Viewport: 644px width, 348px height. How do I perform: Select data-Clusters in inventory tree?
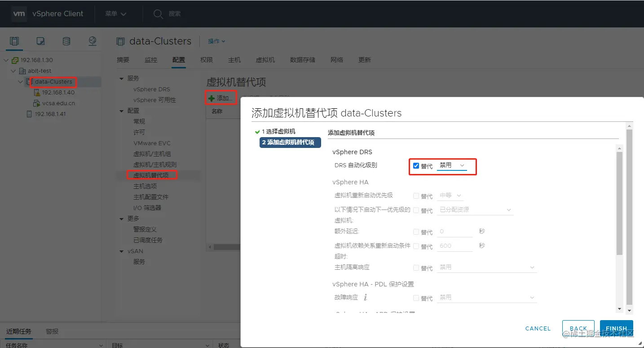tap(53, 82)
